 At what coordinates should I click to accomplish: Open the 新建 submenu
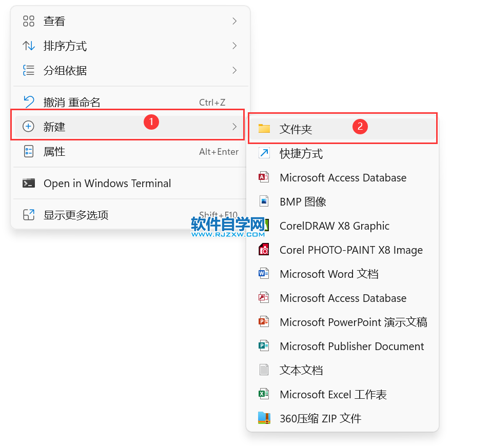pyautogui.click(x=130, y=127)
